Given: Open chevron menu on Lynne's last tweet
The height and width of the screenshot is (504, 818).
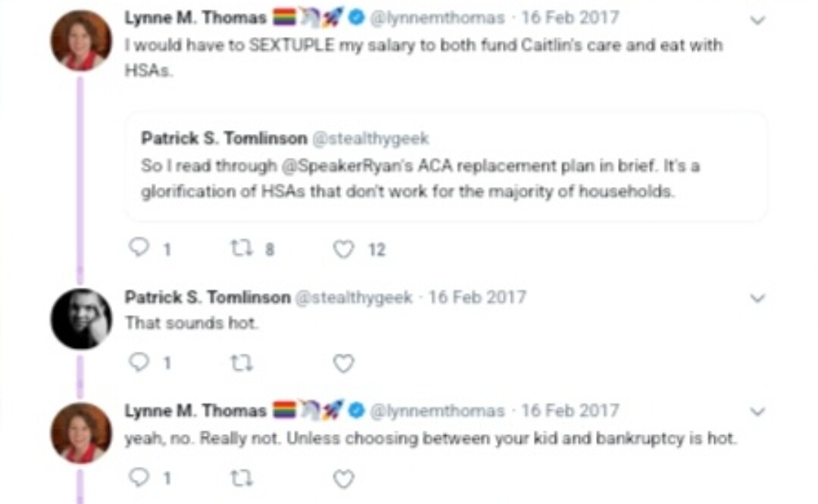Looking at the screenshot, I should point(757,412).
